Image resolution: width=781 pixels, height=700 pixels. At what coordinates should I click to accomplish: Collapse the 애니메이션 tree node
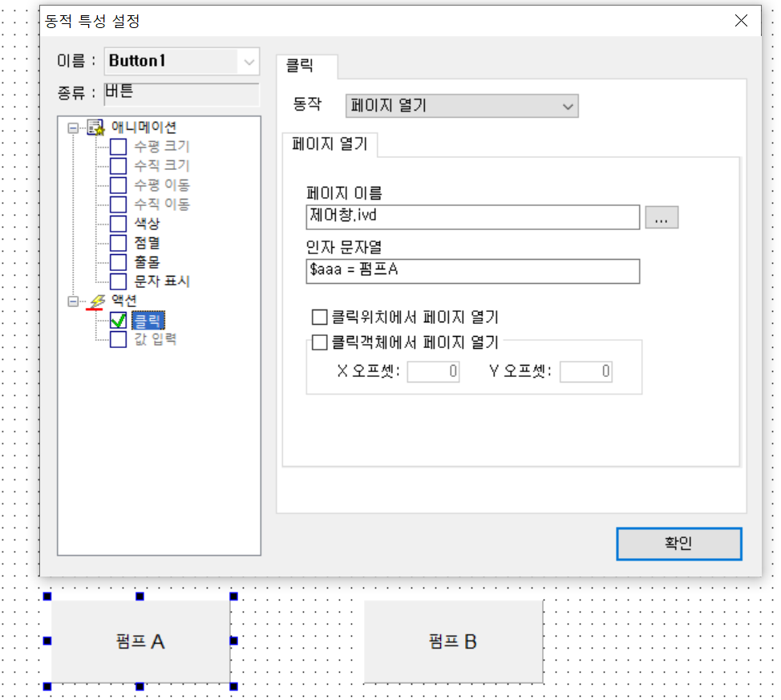tap(73, 128)
